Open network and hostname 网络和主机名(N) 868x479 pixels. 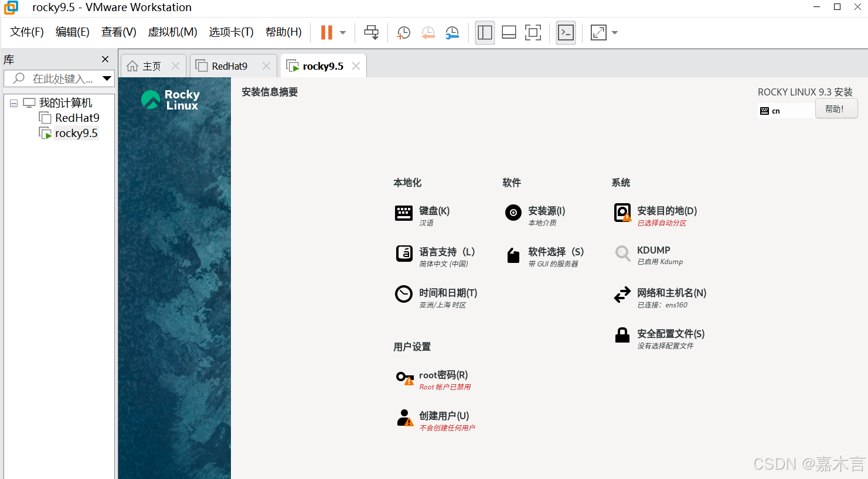tap(660, 297)
